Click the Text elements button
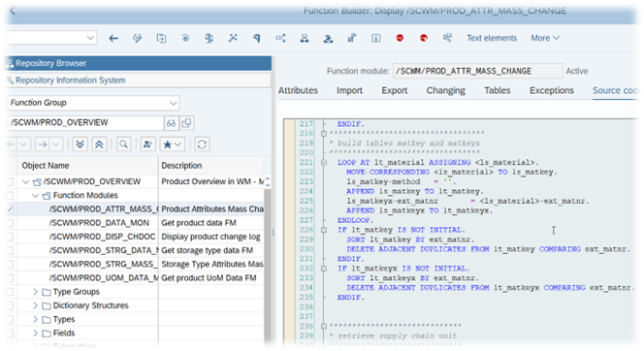The height and width of the screenshot is (351, 644). tap(492, 38)
